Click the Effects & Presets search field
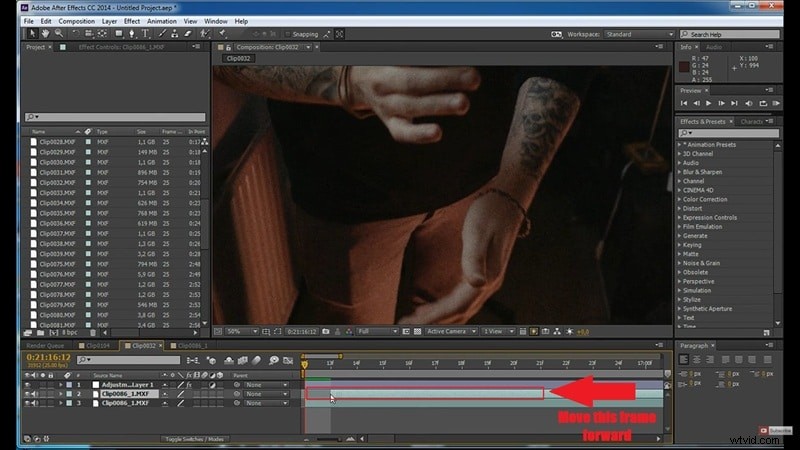Viewport: 800px width, 450px height. pos(729,133)
